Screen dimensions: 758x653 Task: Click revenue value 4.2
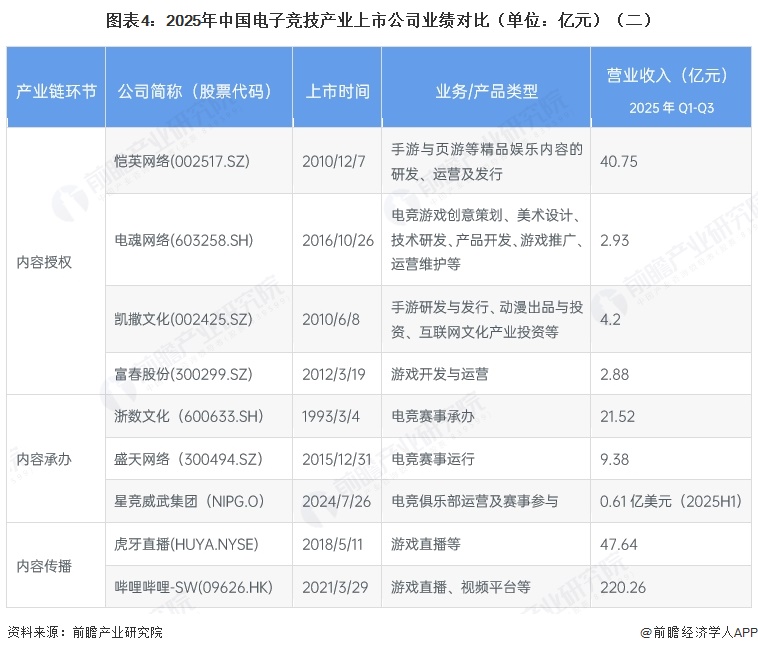(x=610, y=319)
